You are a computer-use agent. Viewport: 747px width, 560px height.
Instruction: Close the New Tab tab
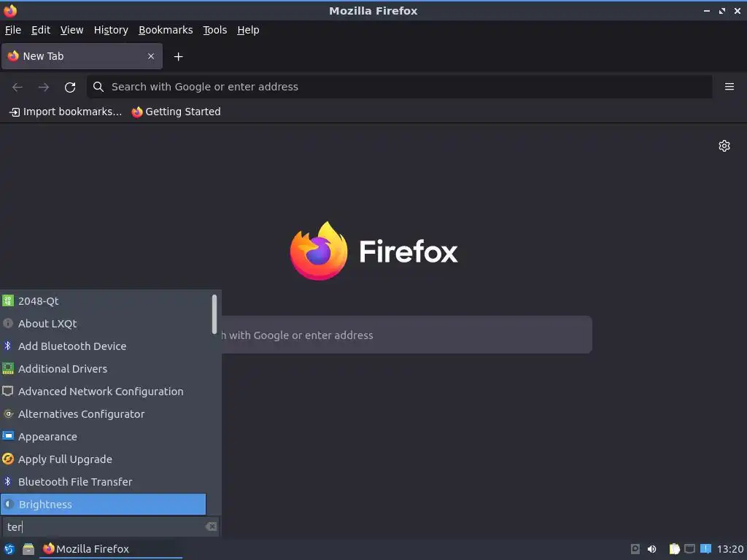(151, 56)
